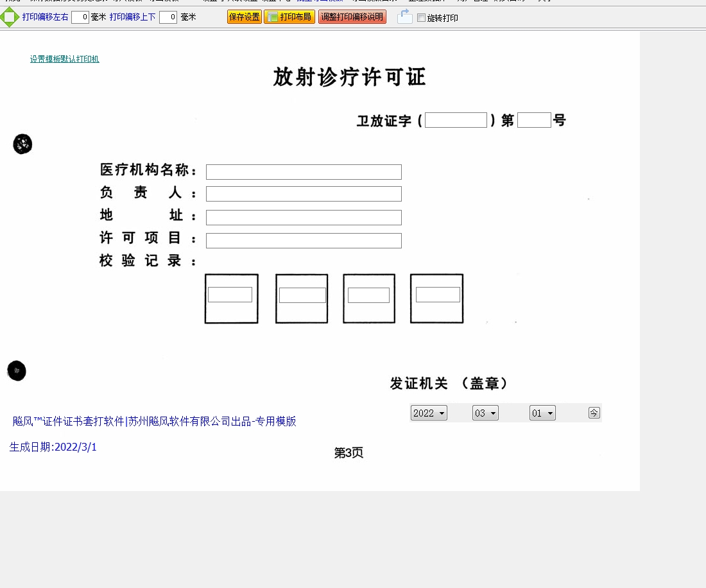Click the 卫放证字 field inside the parentheses

(456, 120)
